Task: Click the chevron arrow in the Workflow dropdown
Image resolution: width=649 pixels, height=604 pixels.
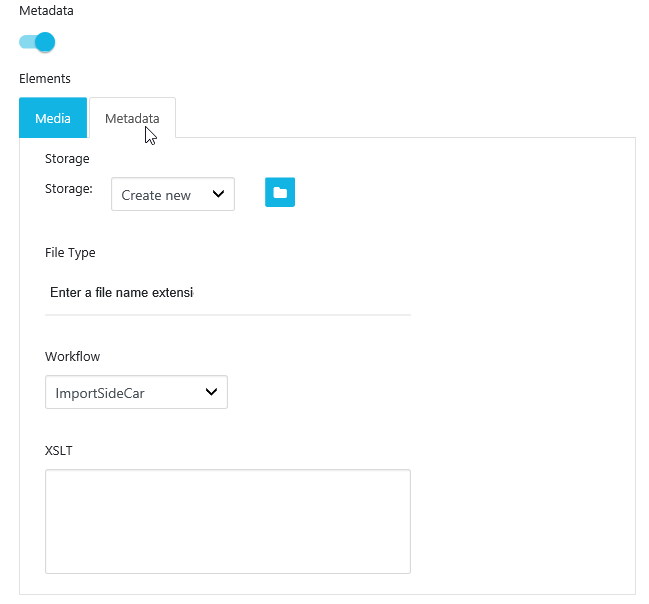Action: click(x=211, y=393)
